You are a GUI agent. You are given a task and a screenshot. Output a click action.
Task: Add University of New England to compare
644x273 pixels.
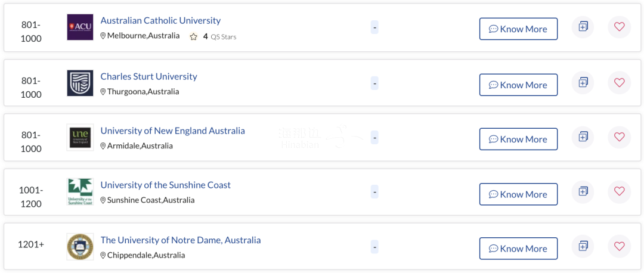click(x=583, y=136)
